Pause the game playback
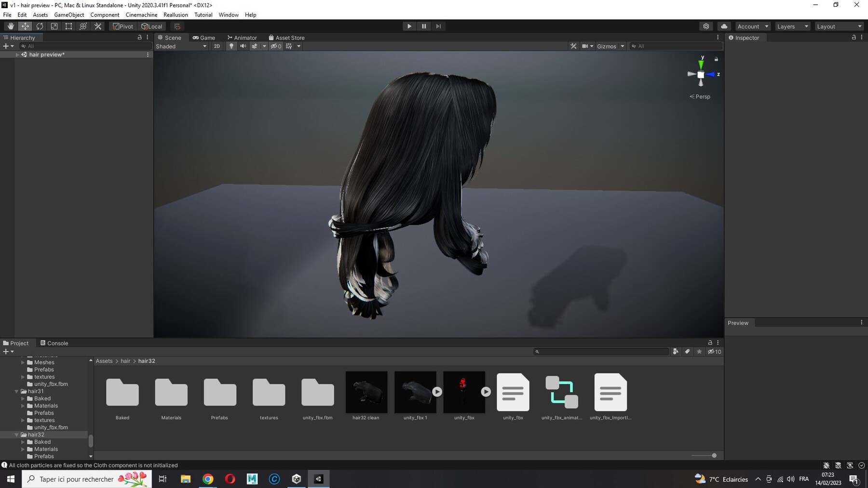This screenshot has width=868, height=488. click(424, 26)
